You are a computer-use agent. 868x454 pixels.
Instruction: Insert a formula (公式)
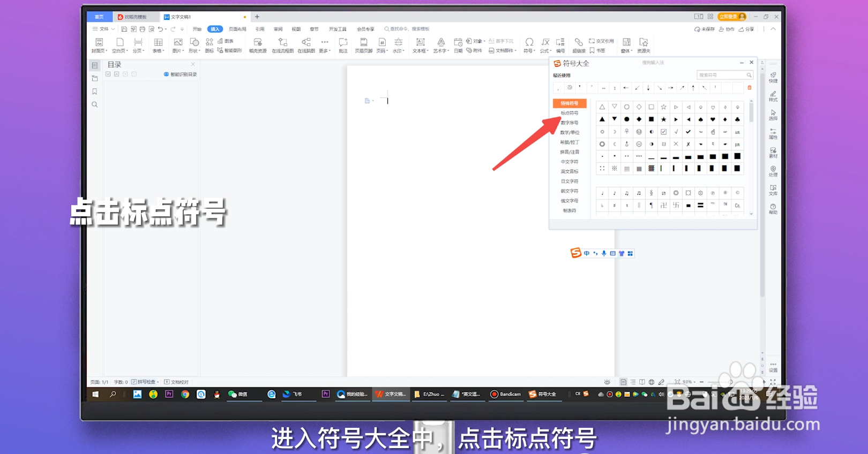pyautogui.click(x=545, y=46)
